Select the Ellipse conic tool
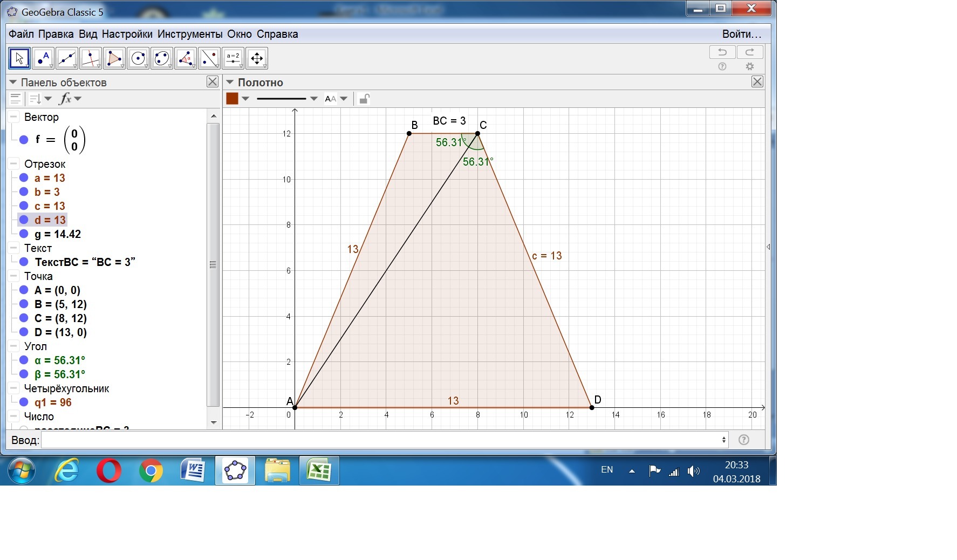 [x=162, y=58]
